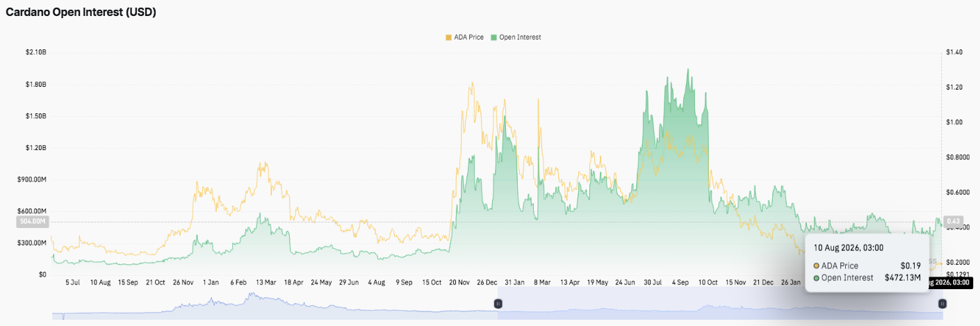Click the '31 Jan' x-axis label
This screenshot has height=326, width=980.
514,283
